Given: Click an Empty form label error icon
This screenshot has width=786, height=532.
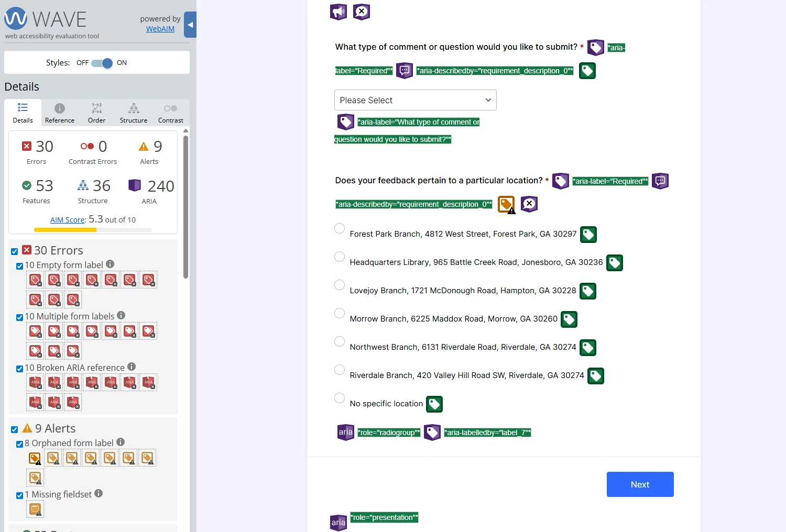Looking at the screenshot, I should tap(35, 280).
